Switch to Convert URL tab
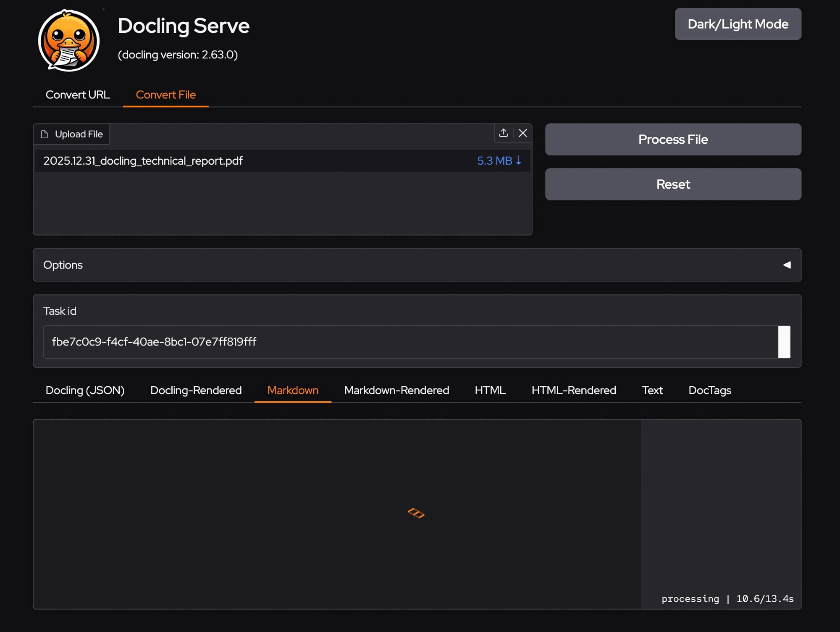 coord(78,95)
